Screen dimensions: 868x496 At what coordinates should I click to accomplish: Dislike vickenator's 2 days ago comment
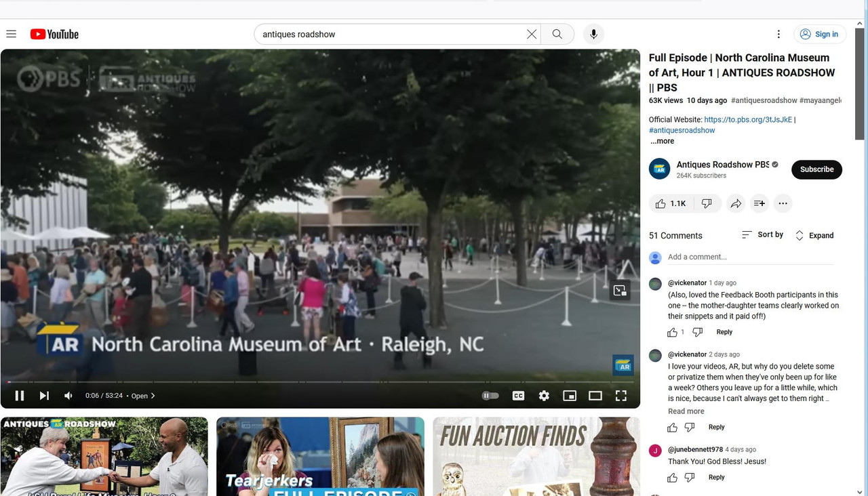click(690, 427)
